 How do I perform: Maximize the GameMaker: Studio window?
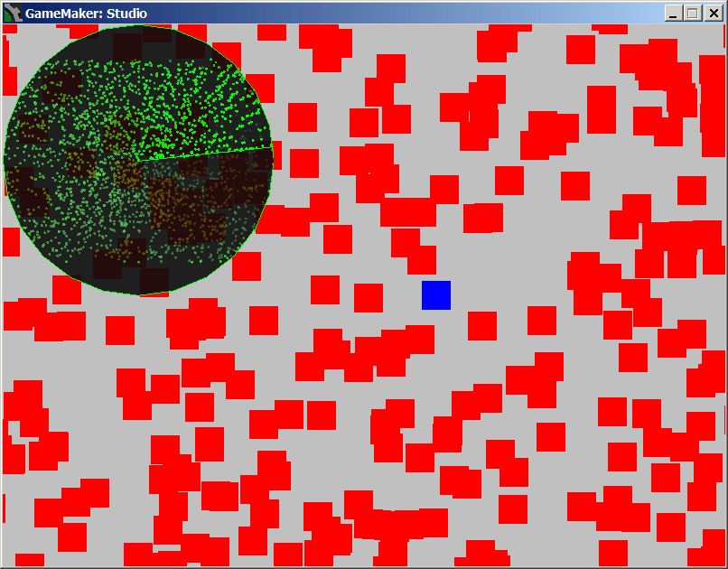(692, 13)
